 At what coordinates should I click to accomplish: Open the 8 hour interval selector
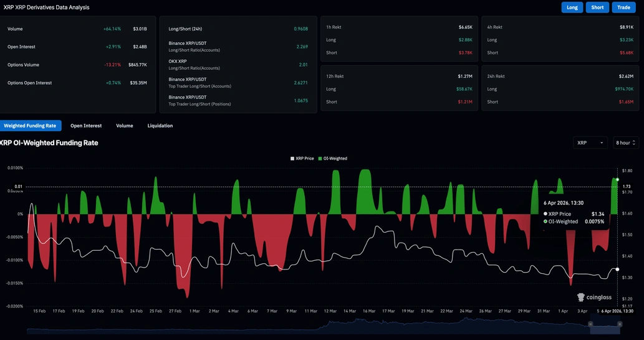pyautogui.click(x=625, y=143)
